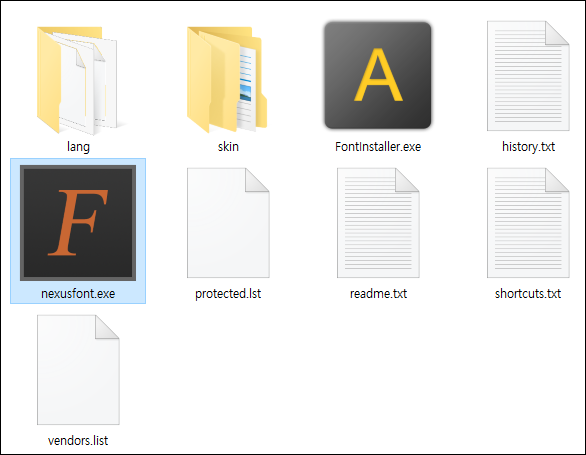The height and width of the screenshot is (455, 586).
Task: Click the "nexusfont.exe" file name text
Action: coord(78,293)
